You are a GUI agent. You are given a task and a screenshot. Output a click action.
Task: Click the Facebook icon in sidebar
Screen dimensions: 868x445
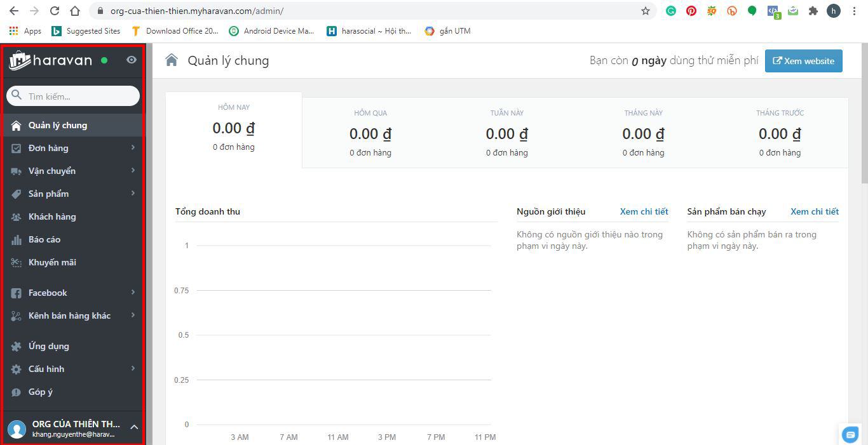coord(17,293)
